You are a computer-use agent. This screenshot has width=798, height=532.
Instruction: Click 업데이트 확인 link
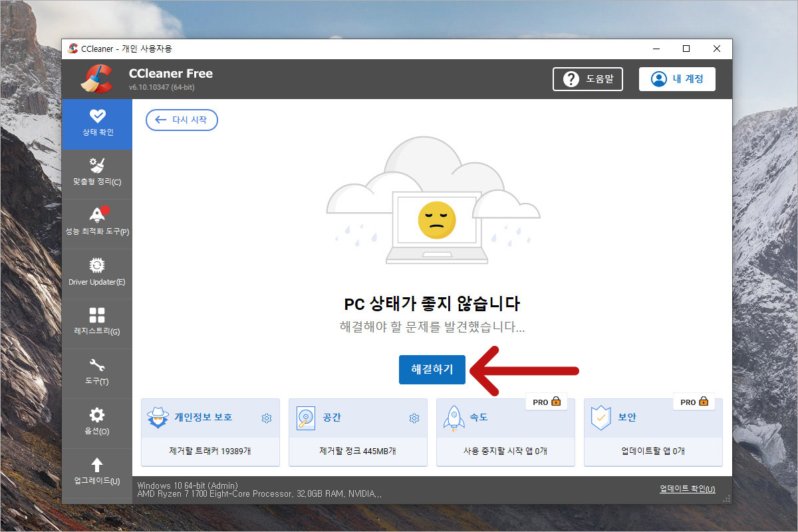(x=688, y=489)
